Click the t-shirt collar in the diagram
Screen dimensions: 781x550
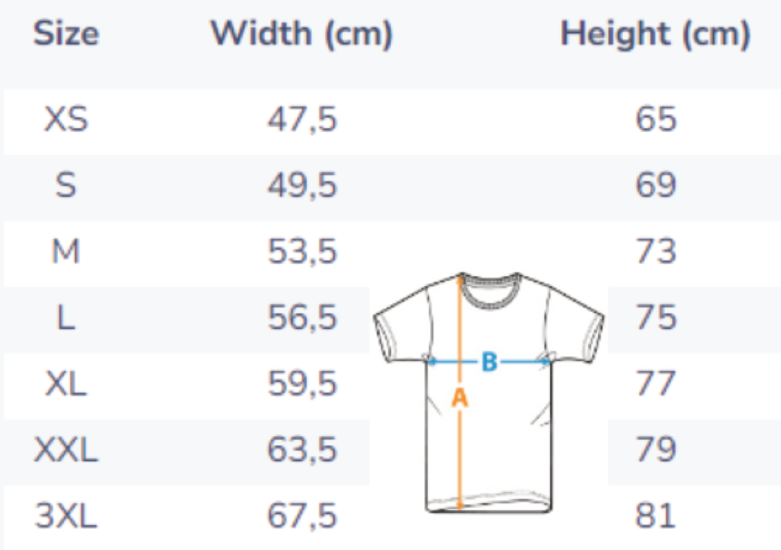coord(487,277)
